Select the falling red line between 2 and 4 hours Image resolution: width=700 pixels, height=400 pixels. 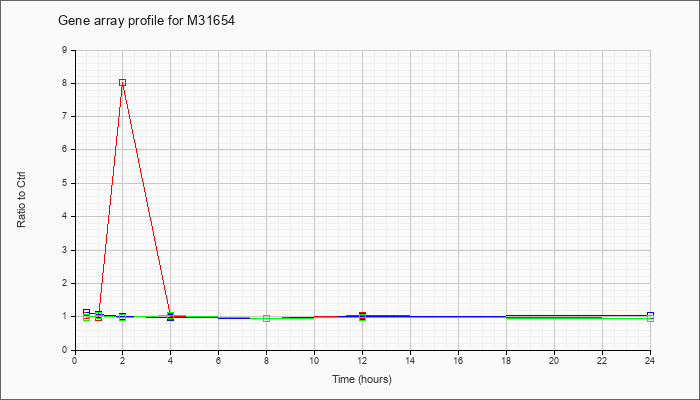point(146,199)
